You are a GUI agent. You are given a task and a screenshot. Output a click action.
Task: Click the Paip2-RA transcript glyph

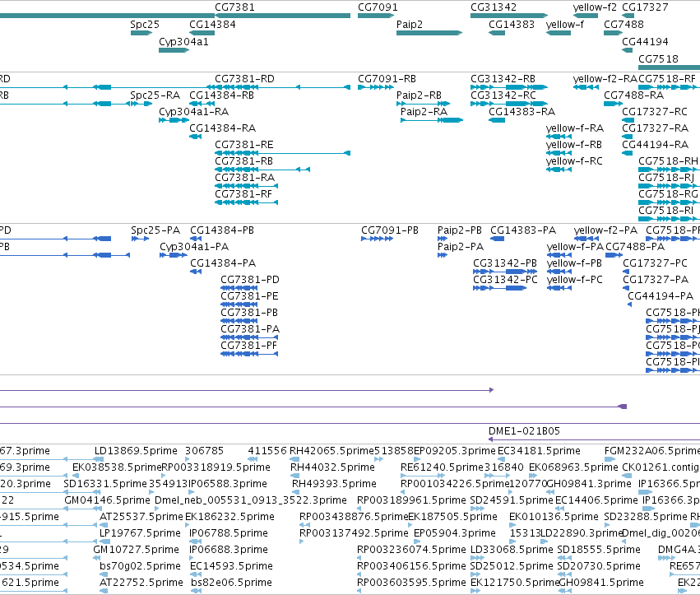pyautogui.click(x=432, y=119)
